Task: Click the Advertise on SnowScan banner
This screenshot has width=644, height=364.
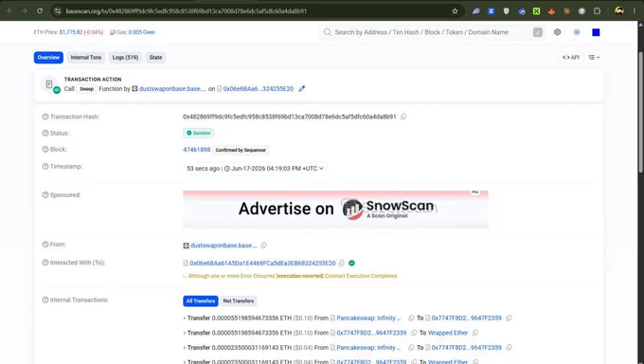Action: [x=335, y=209]
